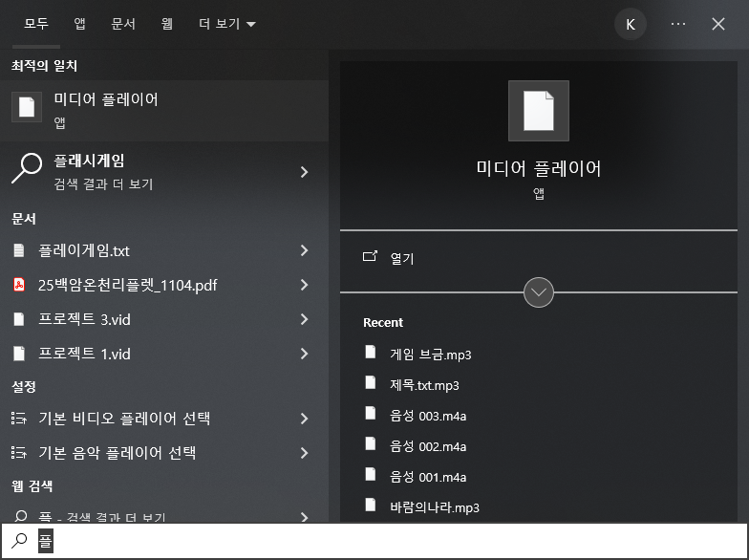Expand the arrow for 프로젝트 1.vid
The image size is (749, 560).
point(304,354)
